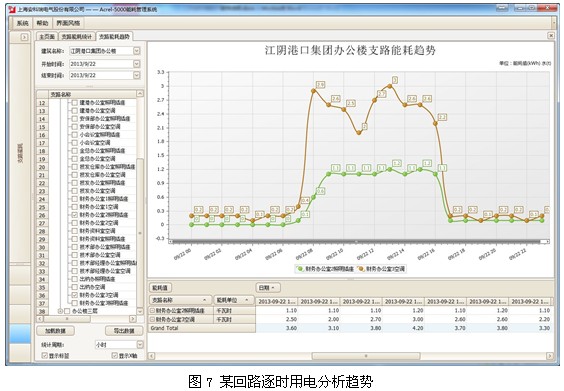
Task: Open the 系统 menu
Action: tap(23, 23)
